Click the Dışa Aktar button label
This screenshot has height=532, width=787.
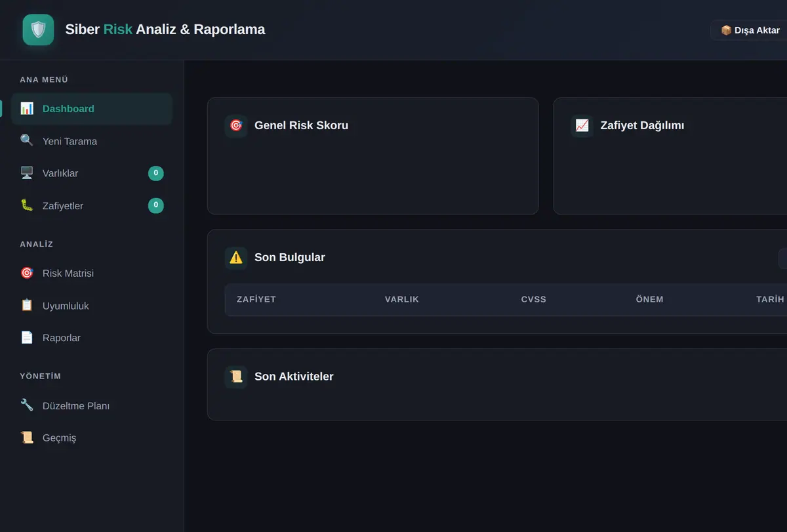tap(757, 30)
